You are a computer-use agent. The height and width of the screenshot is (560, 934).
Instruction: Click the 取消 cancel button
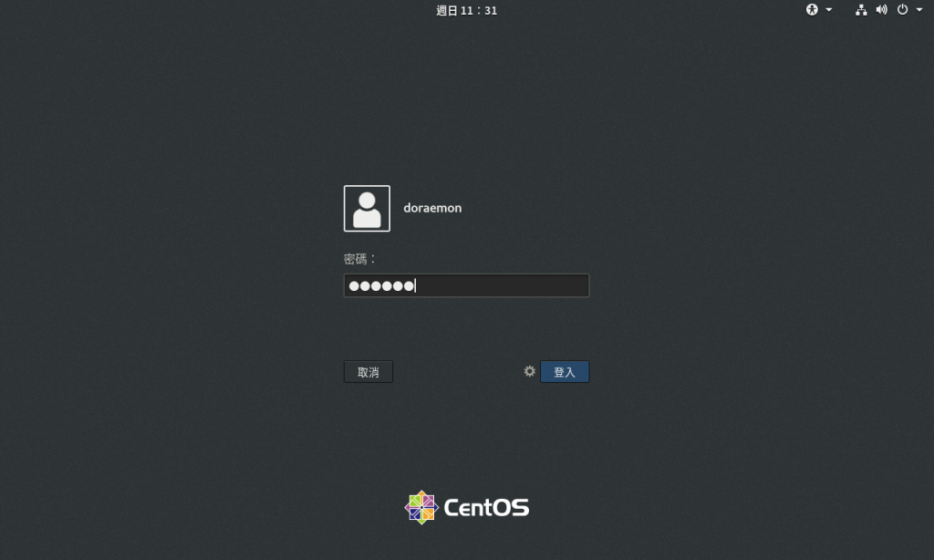(x=368, y=372)
